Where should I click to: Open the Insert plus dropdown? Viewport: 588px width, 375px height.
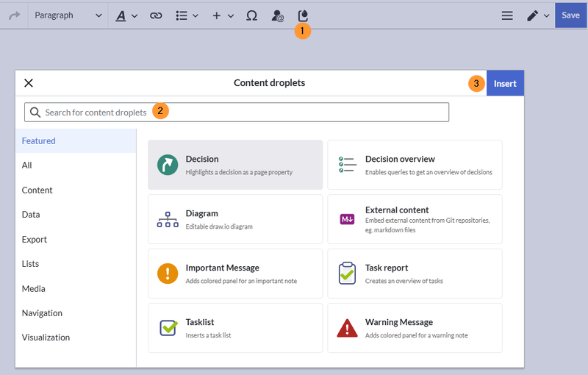click(x=223, y=15)
